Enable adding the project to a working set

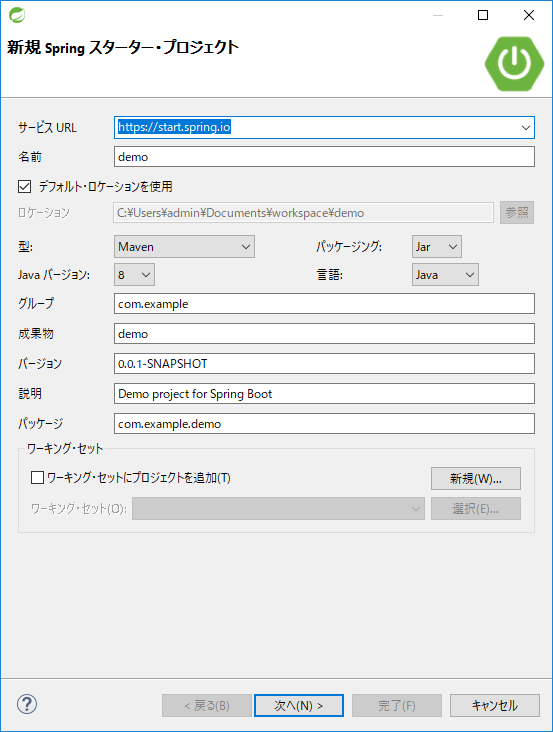click(37, 478)
